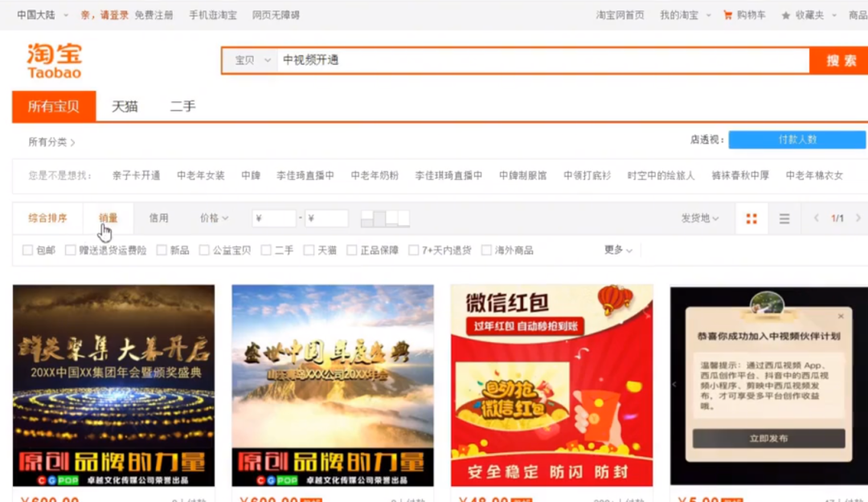This screenshot has height=502, width=868.
Task: Sort results by 销量
Action: 108,218
